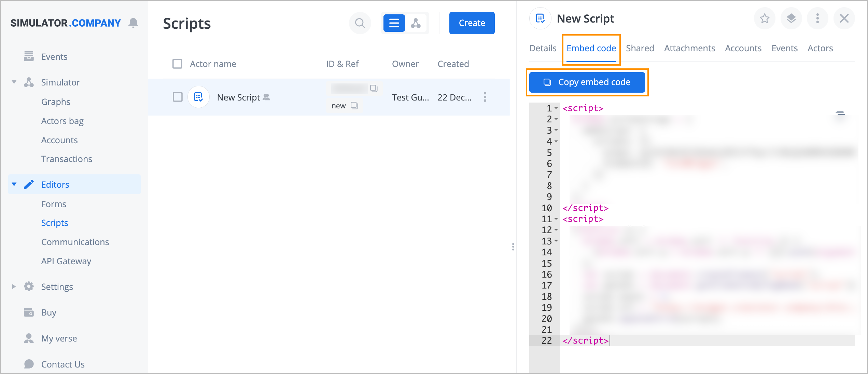Click the Buy wallet icon
868x374 pixels.
[x=29, y=312]
